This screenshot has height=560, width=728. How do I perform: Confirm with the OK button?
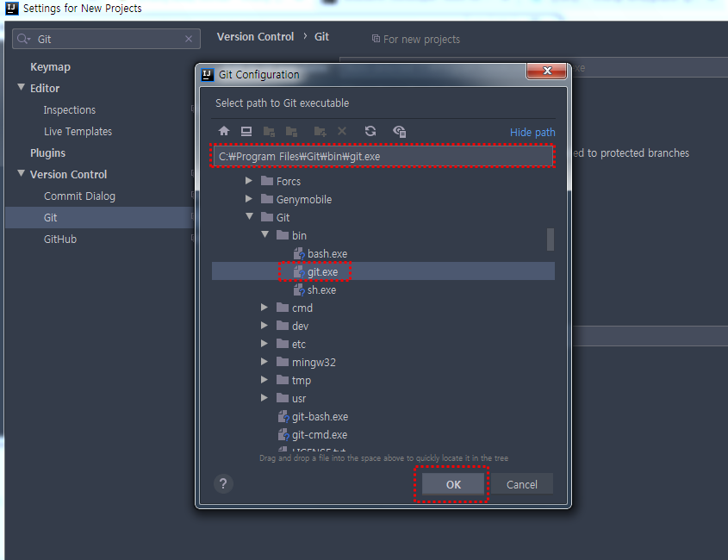coord(453,484)
